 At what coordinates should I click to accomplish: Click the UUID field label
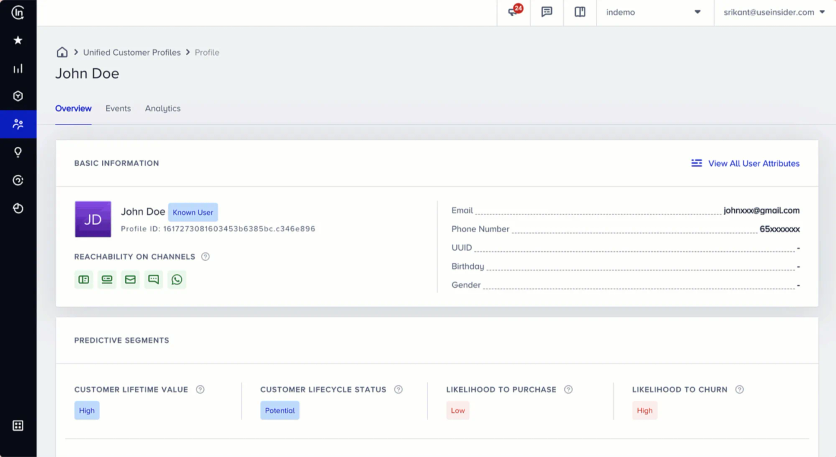[462, 247]
